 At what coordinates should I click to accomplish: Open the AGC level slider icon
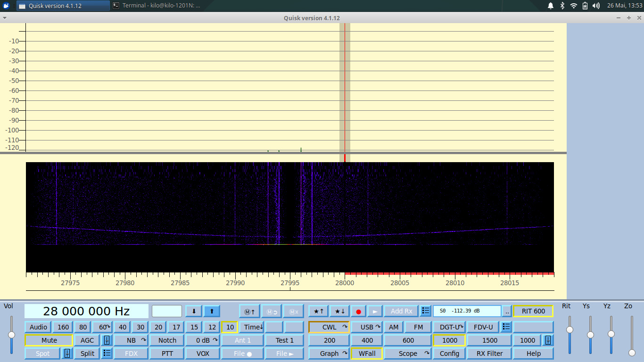[107, 340]
